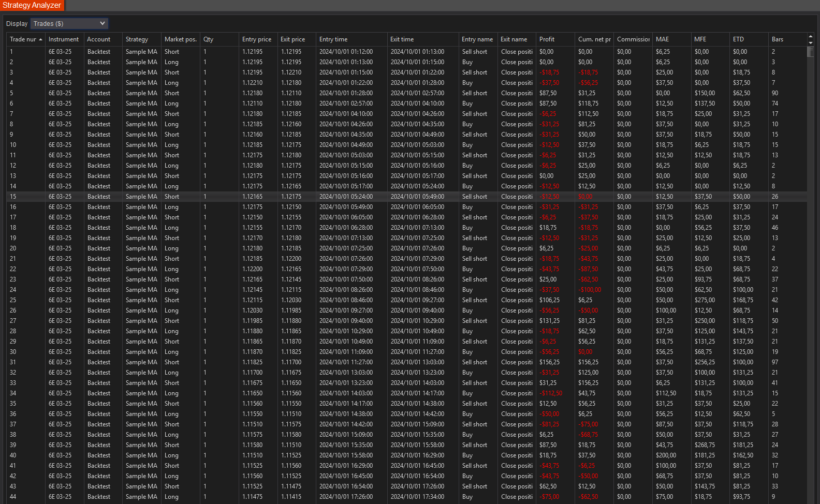Click the Close position exit name in trade 12
Screen dimensions: 820x504
(517, 166)
